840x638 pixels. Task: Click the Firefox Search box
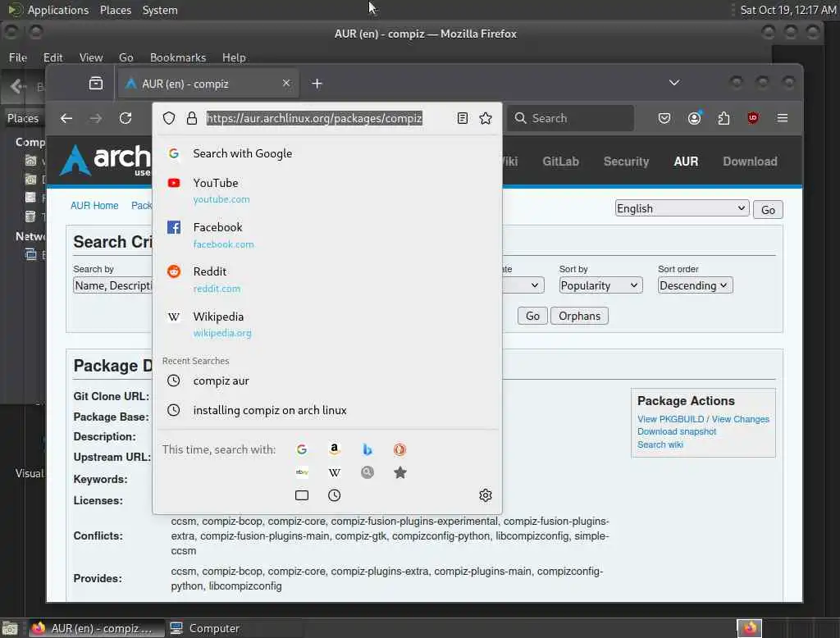[571, 118]
